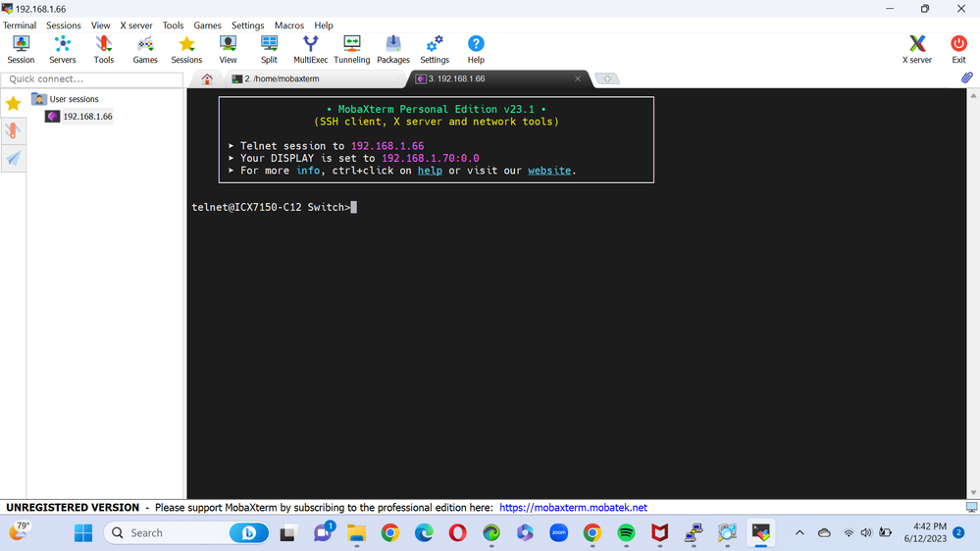Click the Packages toolbar icon
The width and height of the screenshot is (980, 551).
(x=393, y=49)
